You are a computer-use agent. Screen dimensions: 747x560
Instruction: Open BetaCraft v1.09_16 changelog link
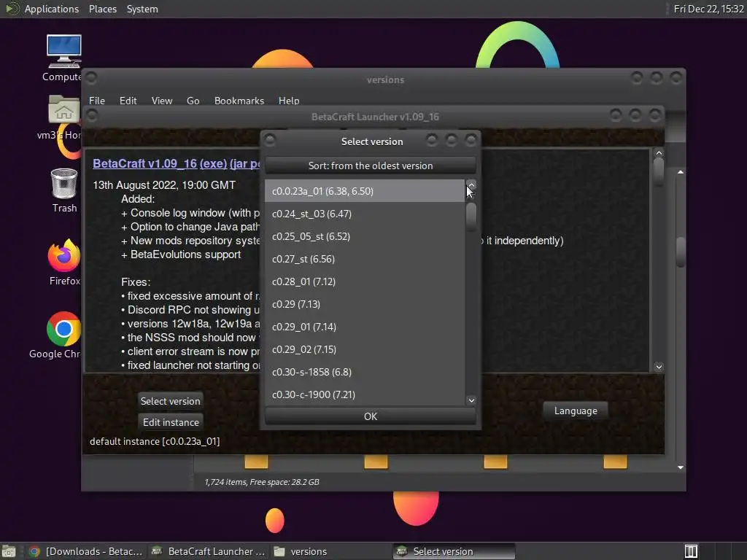[x=145, y=163]
